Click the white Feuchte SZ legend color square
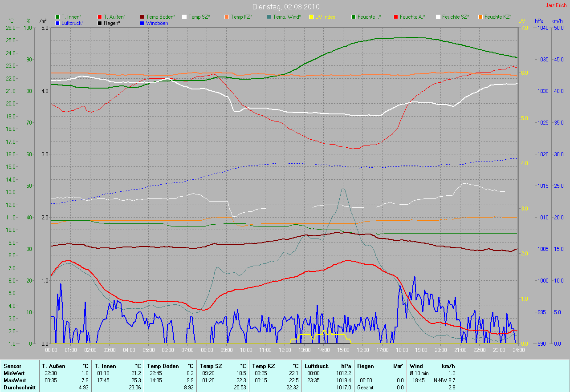This screenshot has width=570, height=392. click(438, 17)
